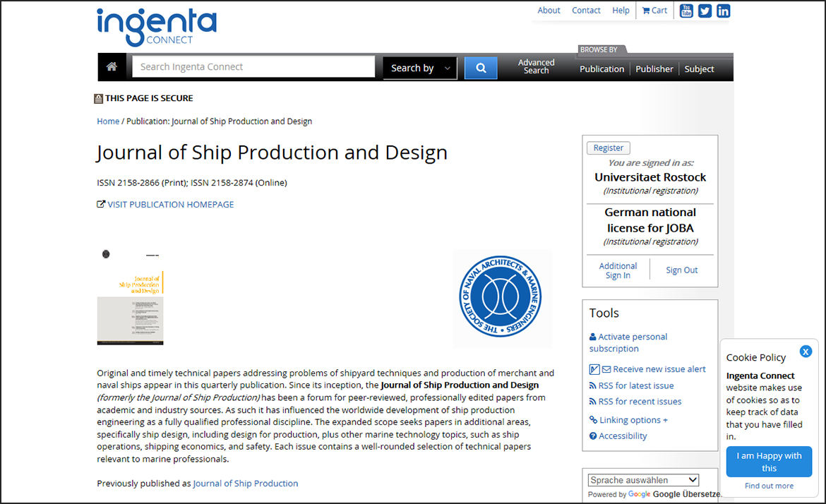
Task: Expand the Search by dropdown
Action: point(420,68)
